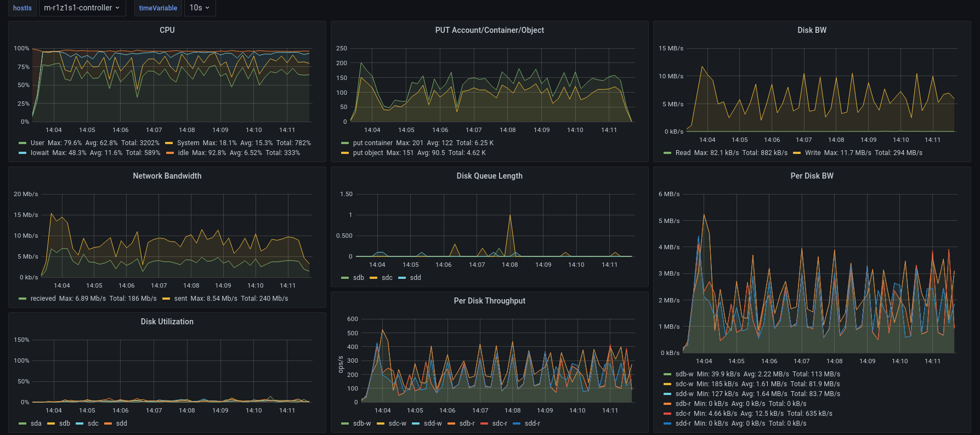Click the Network Bandwidth panel title
This screenshot has width=980, height=435.
pyautogui.click(x=167, y=176)
